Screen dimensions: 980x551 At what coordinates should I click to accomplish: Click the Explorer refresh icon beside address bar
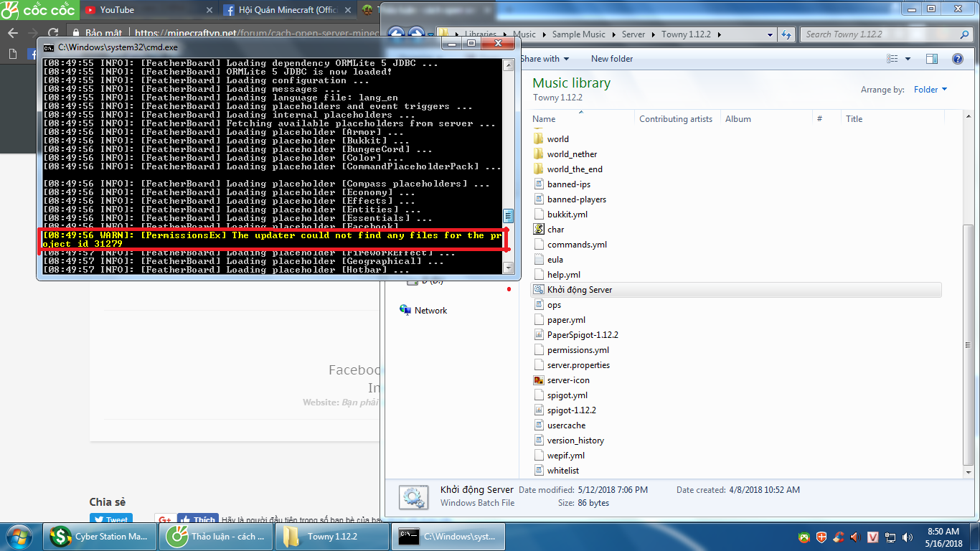point(786,34)
